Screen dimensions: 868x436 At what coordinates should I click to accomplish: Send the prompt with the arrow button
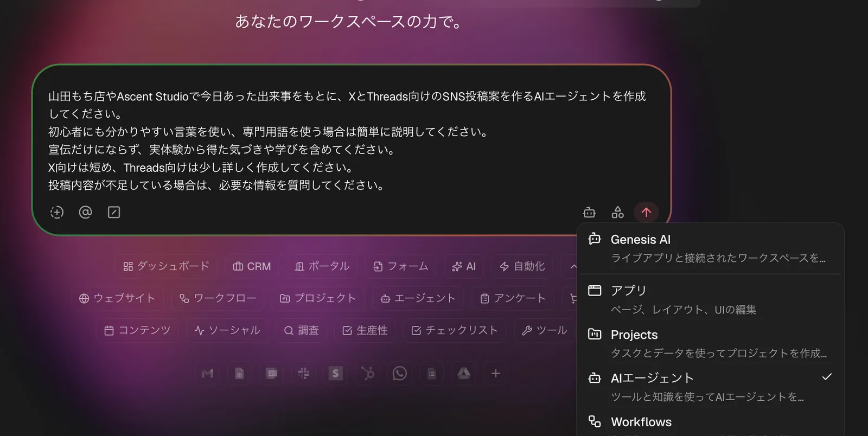click(646, 212)
